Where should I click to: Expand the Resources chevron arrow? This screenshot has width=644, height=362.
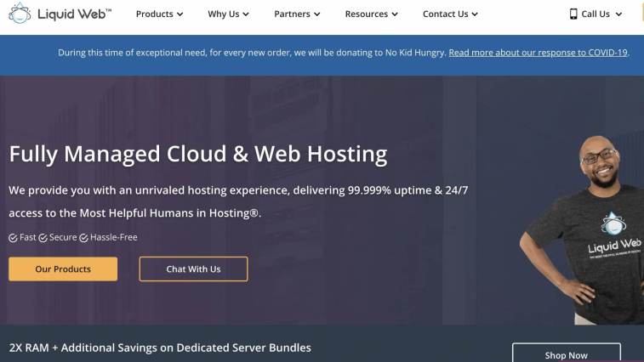[395, 14]
